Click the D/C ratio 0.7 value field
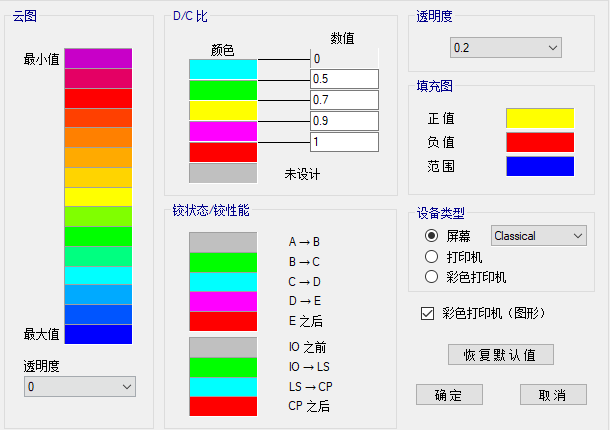Image resolution: width=610 pixels, height=430 pixels. click(x=344, y=100)
